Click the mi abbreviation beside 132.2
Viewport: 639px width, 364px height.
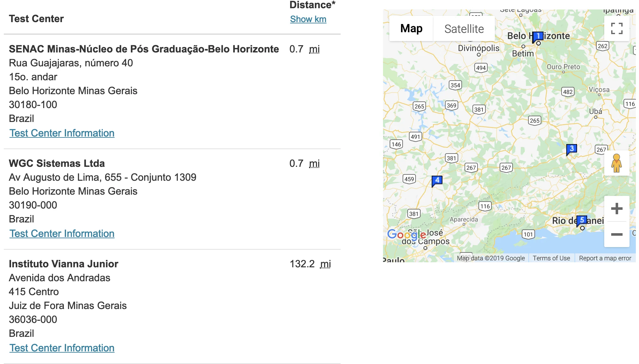click(326, 264)
